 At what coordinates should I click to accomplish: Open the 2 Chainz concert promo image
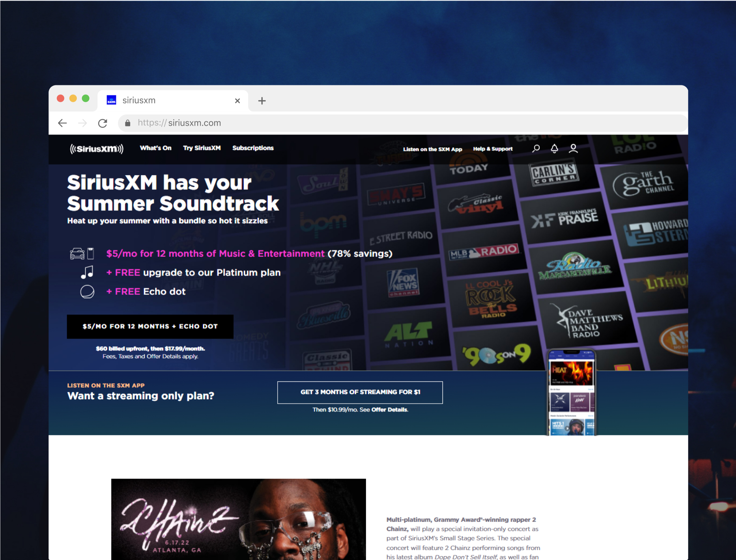[238, 519]
